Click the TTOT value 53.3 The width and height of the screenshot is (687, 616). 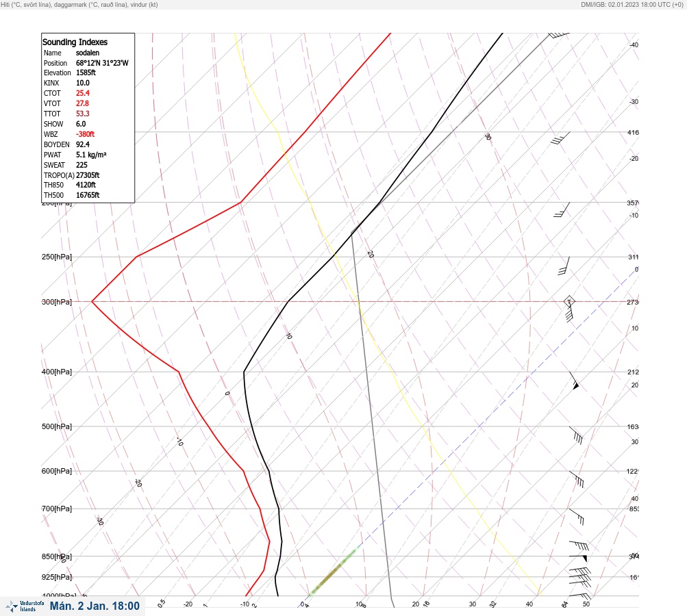(x=83, y=114)
